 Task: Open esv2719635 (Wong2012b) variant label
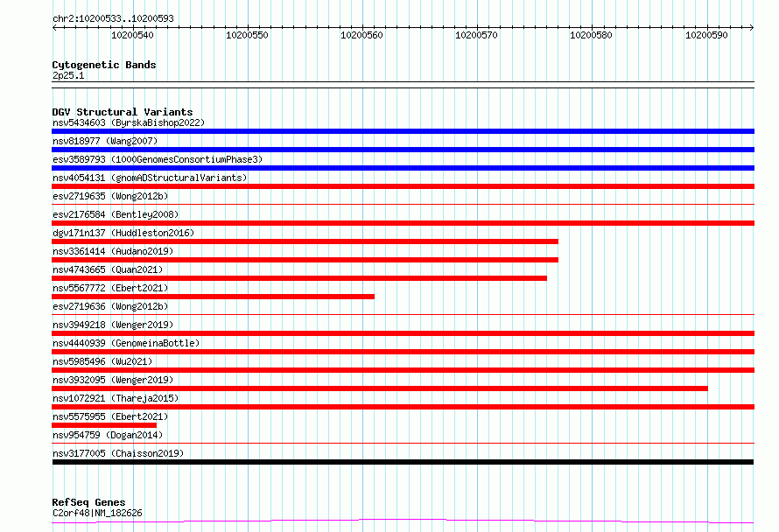[x=110, y=196]
